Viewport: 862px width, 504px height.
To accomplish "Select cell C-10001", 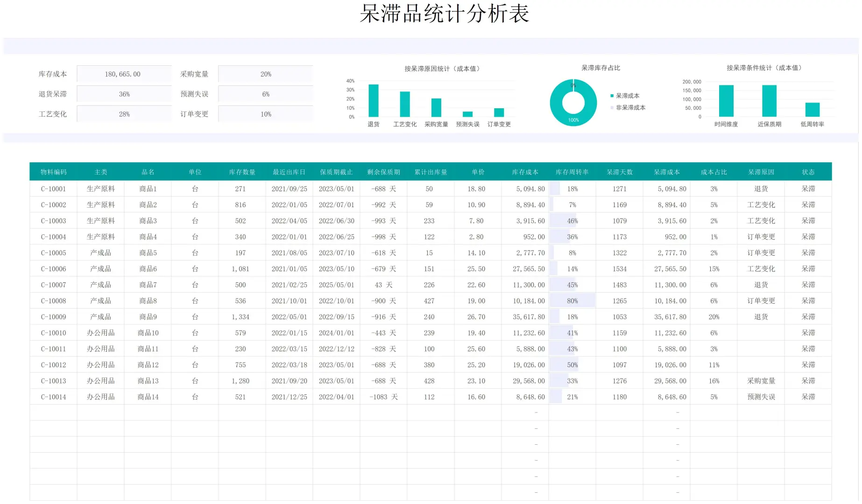I will pyautogui.click(x=53, y=189).
